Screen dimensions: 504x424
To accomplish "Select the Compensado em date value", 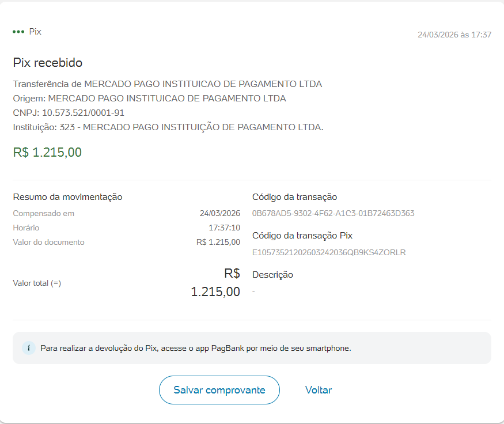I will pyautogui.click(x=219, y=213).
